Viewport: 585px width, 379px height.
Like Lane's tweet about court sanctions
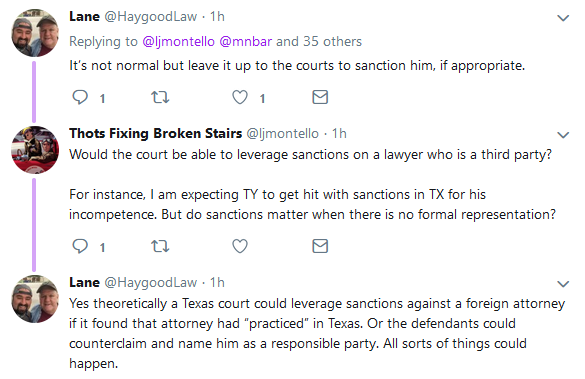(x=240, y=97)
